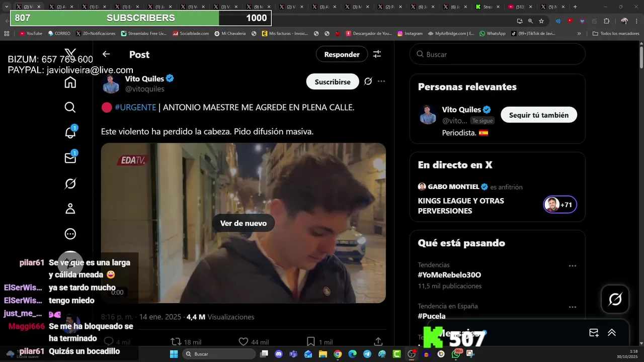Viewport: 644px width, 362px height.
Task: Click the zoom magnifier icon in address bar
Action: coord(530,21)
